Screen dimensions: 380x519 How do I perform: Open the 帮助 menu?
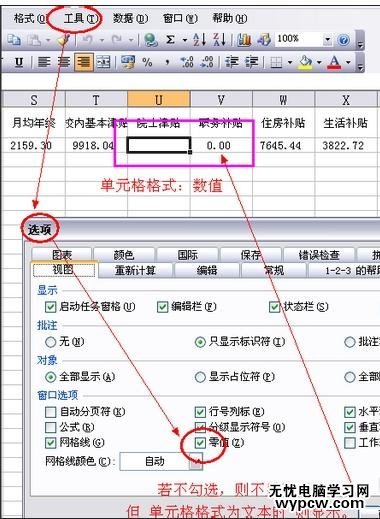tap(230, 18)
